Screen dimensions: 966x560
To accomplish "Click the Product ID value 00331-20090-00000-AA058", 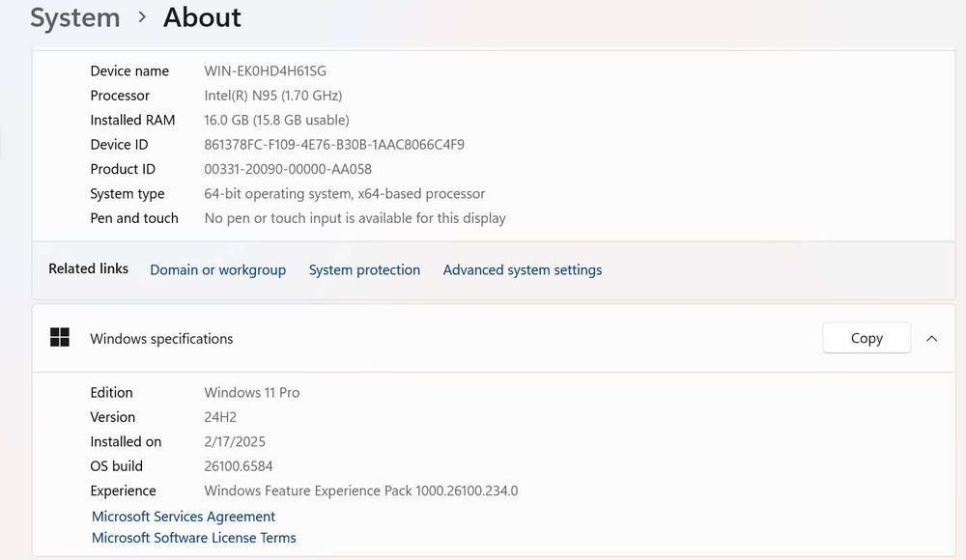I will click(x=288, y=169).
